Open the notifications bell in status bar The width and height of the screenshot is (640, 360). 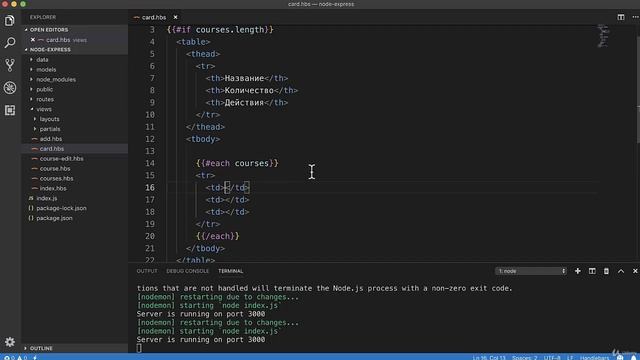634,358
